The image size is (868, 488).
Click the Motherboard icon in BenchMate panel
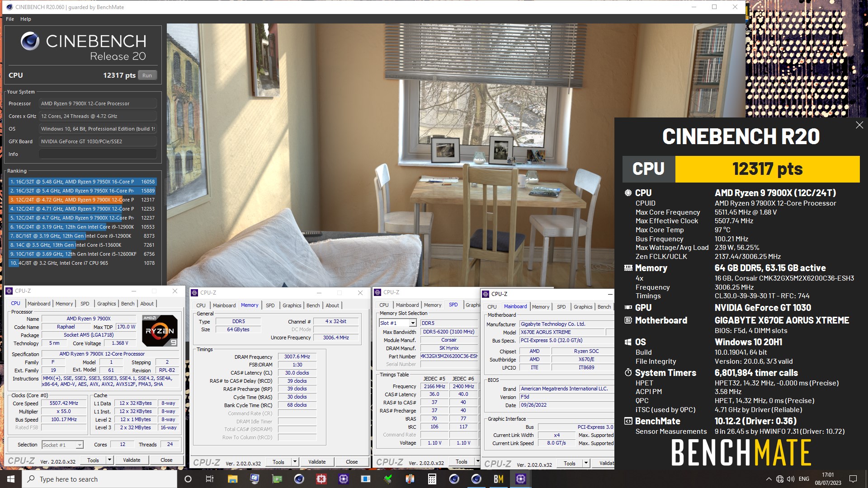tap(628, 320)
